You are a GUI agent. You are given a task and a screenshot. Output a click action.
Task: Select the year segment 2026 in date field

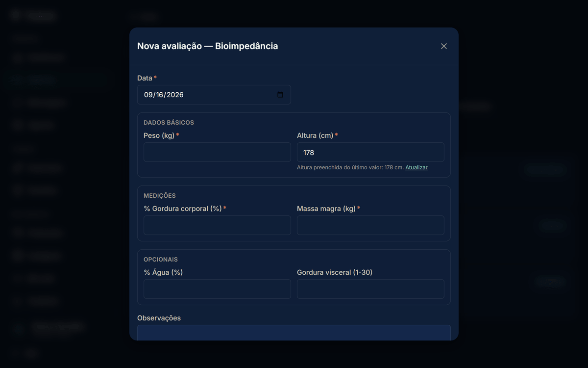(175, 95)
